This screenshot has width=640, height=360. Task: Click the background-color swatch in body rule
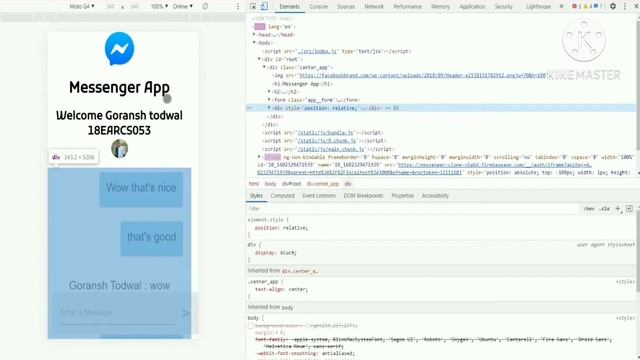pos(307,326)
